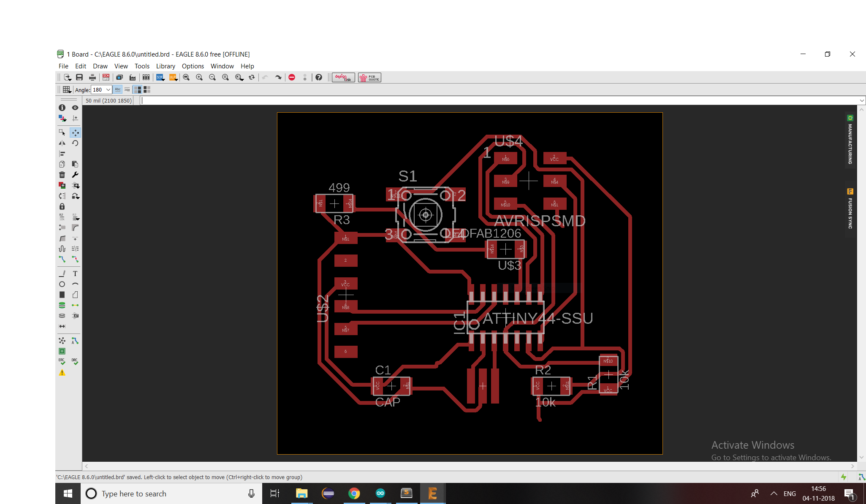The image size is (866, 504).
Task: Open the Tools menu
Action: pos(142,66)
